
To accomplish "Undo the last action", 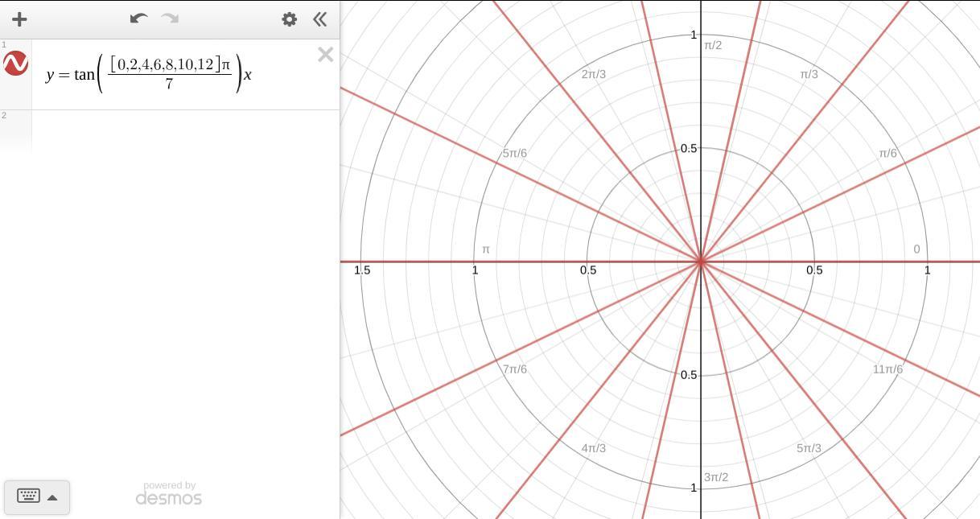I will point(138,19).
